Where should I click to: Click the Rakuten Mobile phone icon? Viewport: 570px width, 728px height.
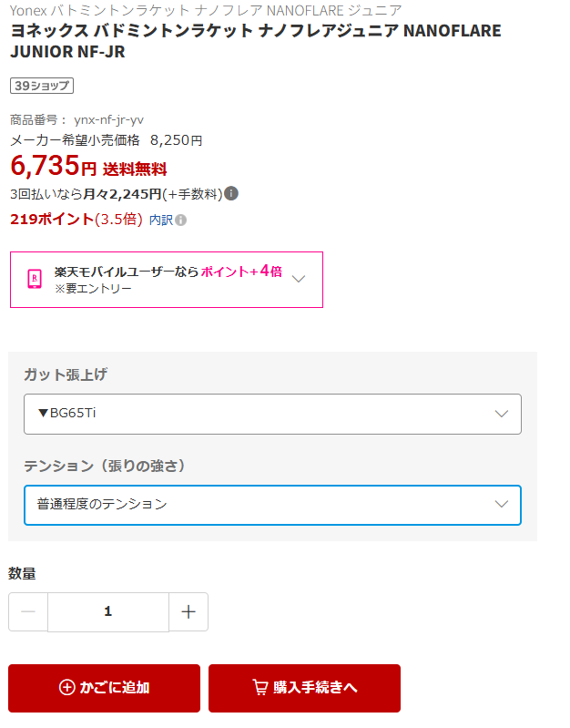point(35,279)
